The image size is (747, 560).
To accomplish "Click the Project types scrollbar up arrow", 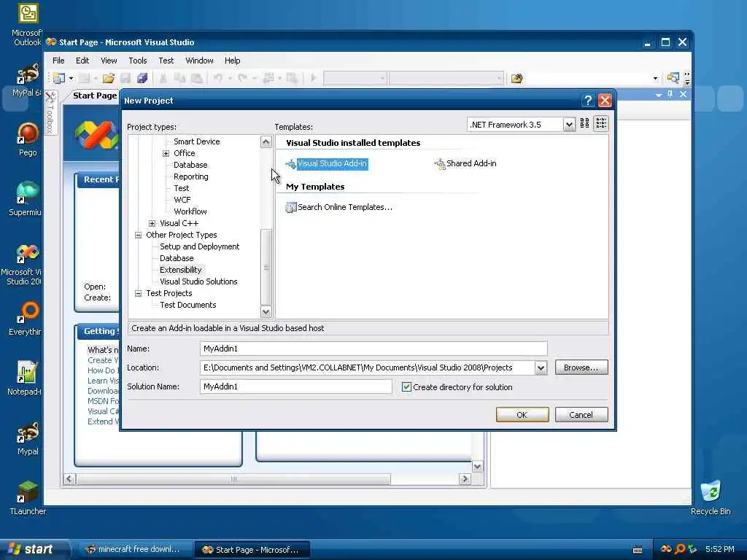I will (266, 141).
